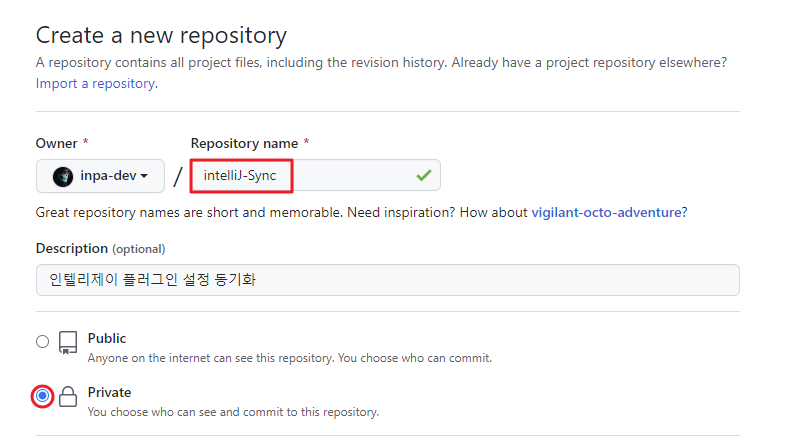
Task: Select the Private radio button
Action: [x=43, y=395]
